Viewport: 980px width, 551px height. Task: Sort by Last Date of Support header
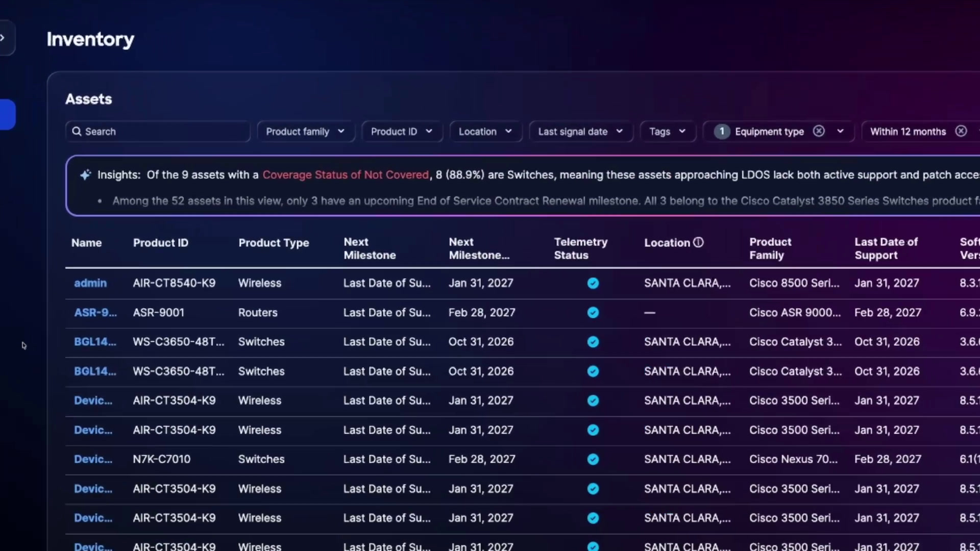click(886, 248)
